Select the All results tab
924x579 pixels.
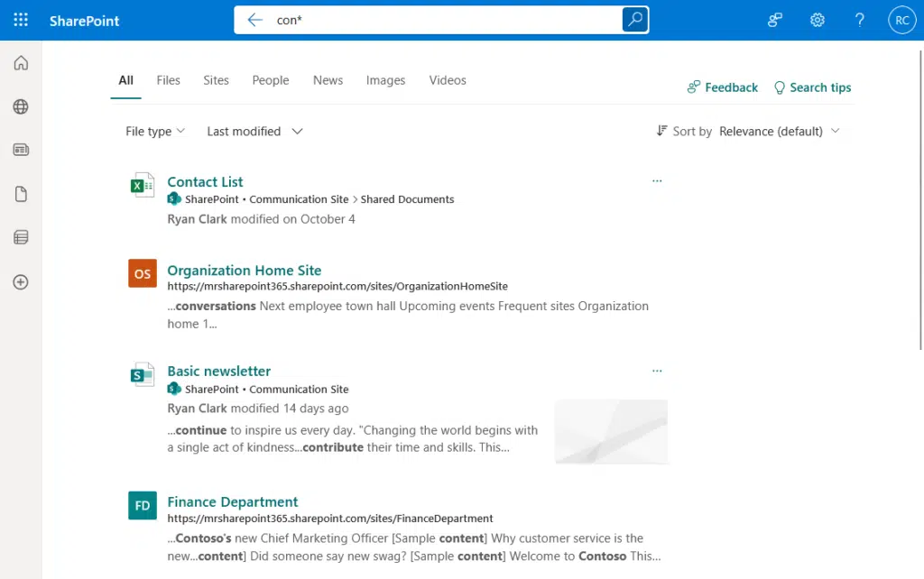coord(126,80)
